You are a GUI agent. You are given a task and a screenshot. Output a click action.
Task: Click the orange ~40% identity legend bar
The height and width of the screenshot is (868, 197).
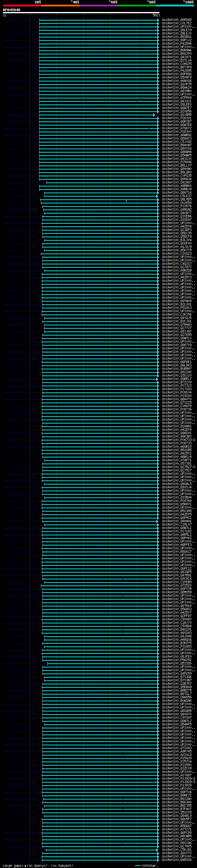tap(60, 6)
